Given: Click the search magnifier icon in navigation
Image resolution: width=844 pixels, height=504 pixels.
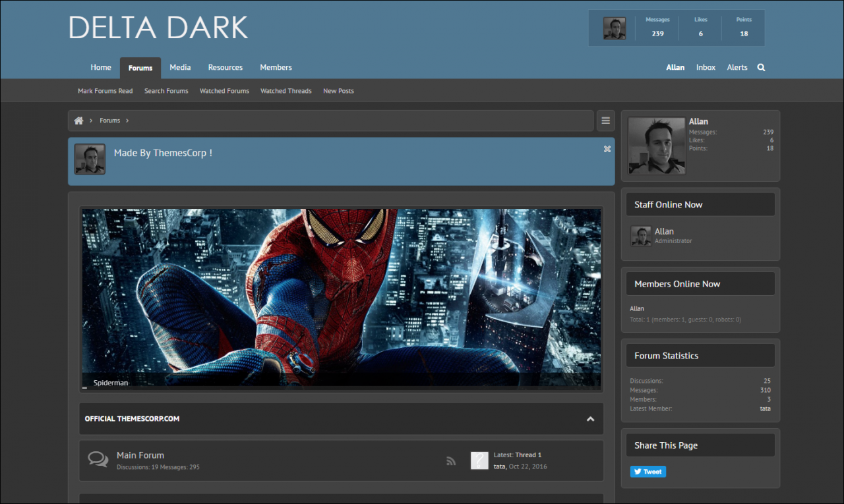Looking at the screenshot, I should pyautogui.click(x=761, y=67).
